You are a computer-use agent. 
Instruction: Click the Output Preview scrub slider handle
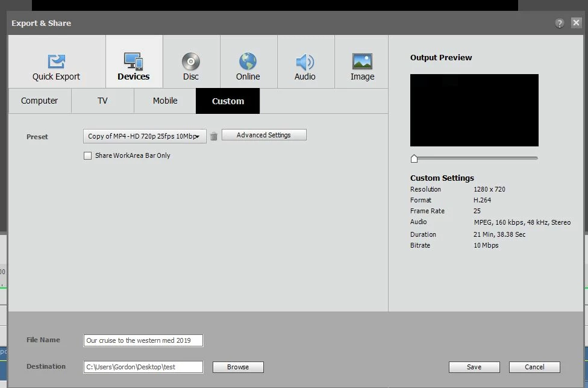pos(414,158)
